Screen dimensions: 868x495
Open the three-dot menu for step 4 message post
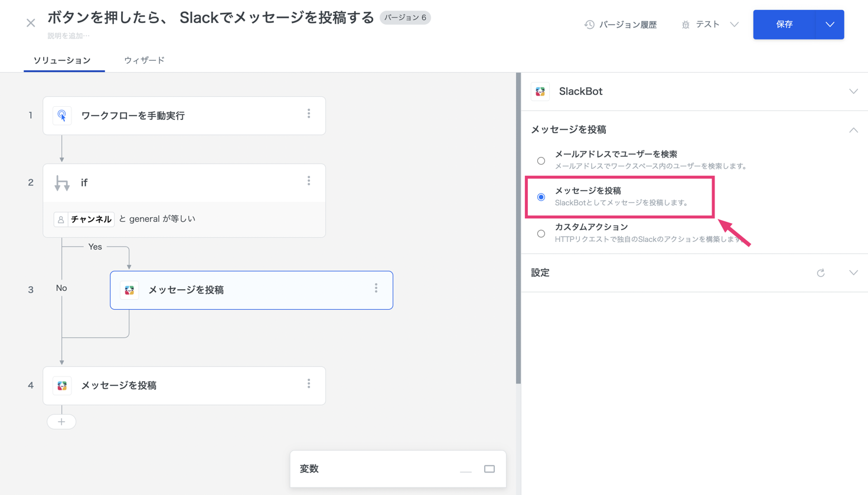pos(309,384)
